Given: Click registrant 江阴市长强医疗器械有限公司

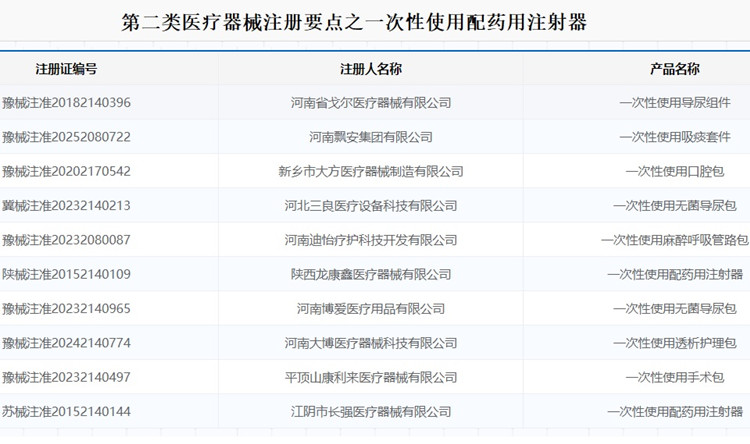Looking at the screenshot, I should point(371,412).
